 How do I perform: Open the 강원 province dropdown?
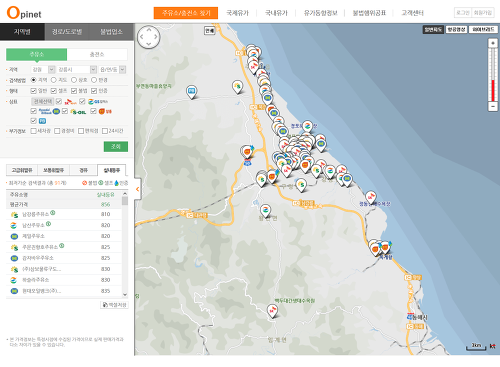click(x=43, y=69)
